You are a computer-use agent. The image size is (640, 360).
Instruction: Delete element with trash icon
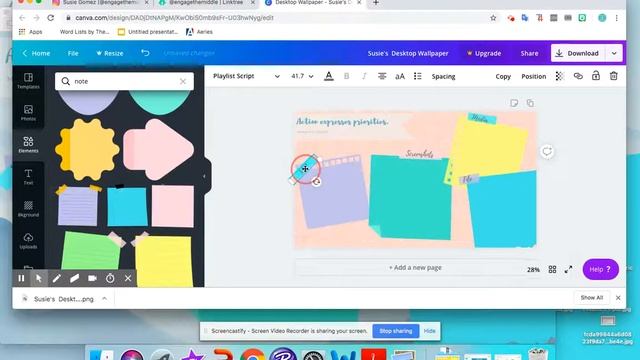[x=613, y=76]
